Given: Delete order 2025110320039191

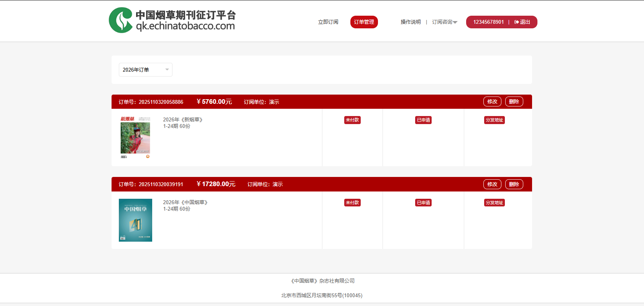Looking at the screenshot, I should 514,184.
